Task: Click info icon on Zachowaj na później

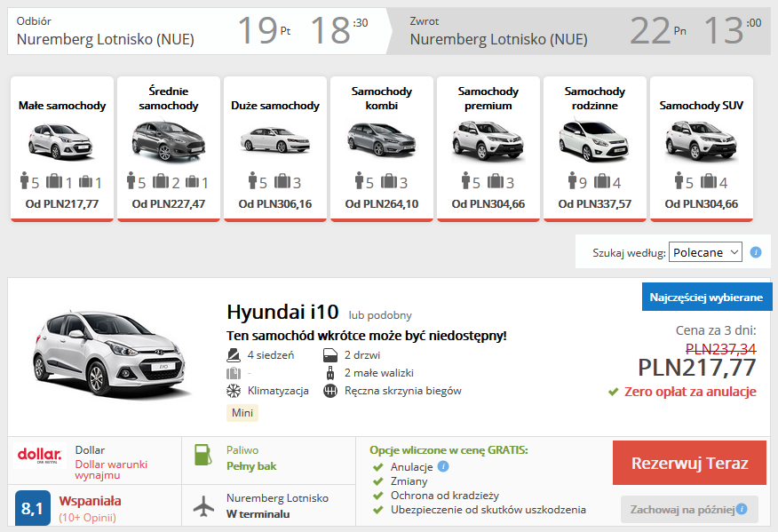Action: pos(742,509)
